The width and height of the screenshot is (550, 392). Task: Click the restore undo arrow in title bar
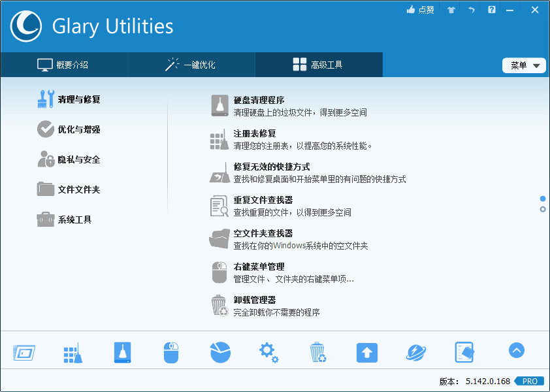[x=471, y=10]
